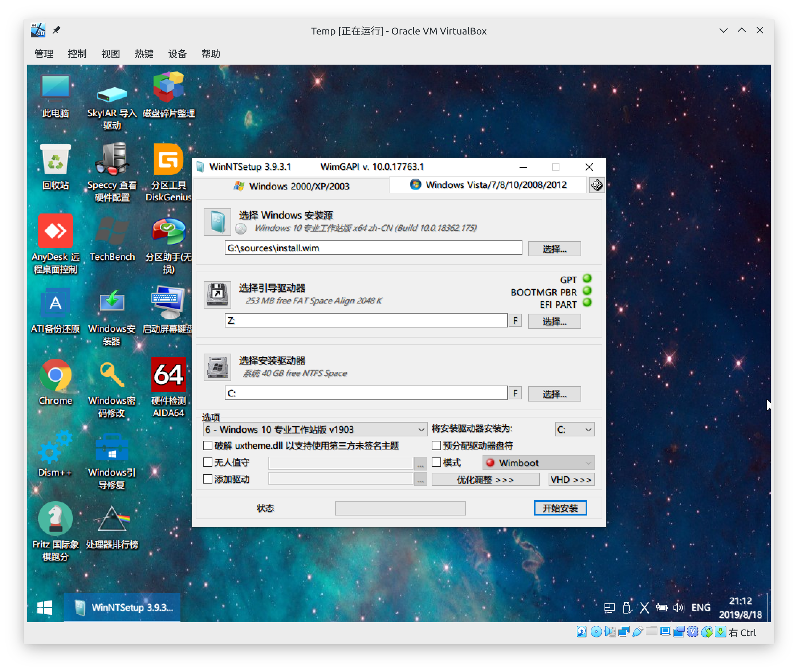The image size is (798, 672).
Task: Click 选择... for install drive
Action: [x=555, y=394]
